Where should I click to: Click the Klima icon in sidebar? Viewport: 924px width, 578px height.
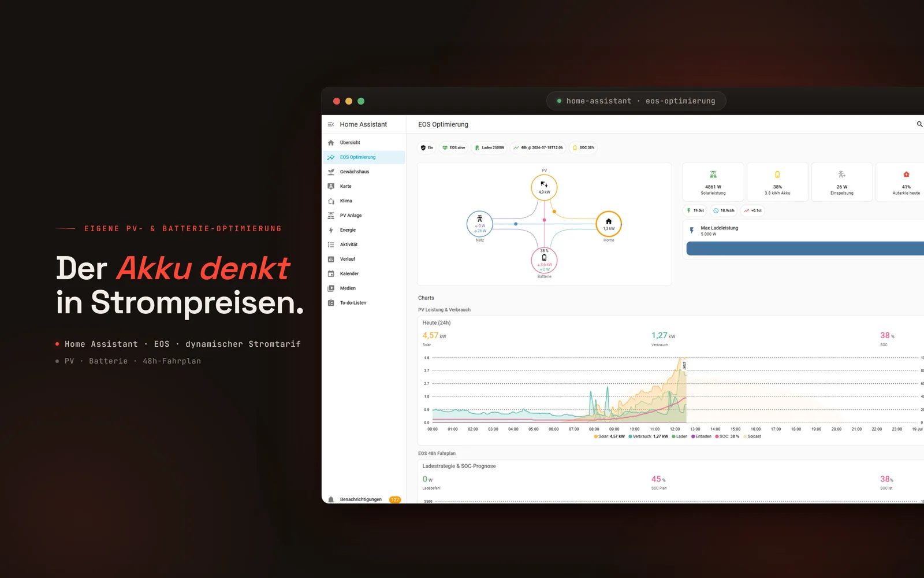pos(331,201)
